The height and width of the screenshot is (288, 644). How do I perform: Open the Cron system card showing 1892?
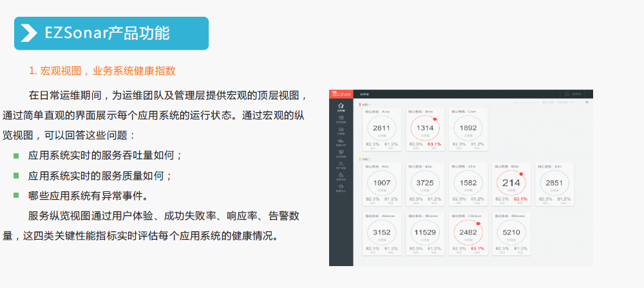coord(468,130)
